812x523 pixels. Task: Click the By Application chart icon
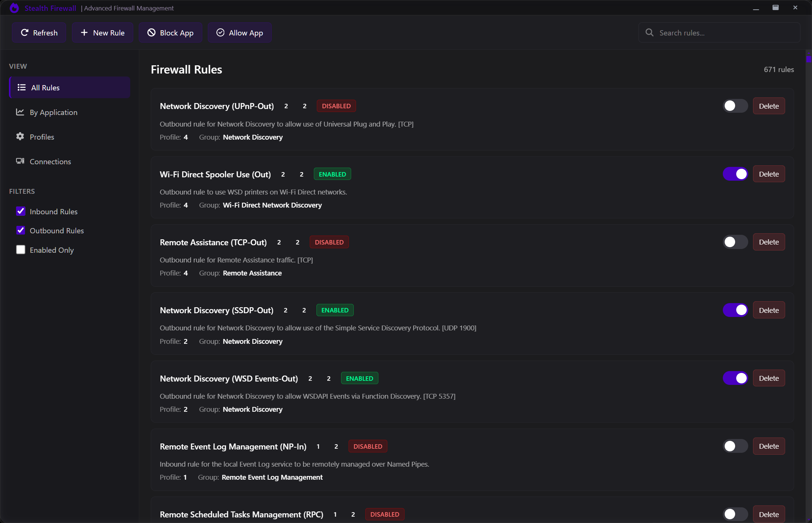[x=20, y=112]
